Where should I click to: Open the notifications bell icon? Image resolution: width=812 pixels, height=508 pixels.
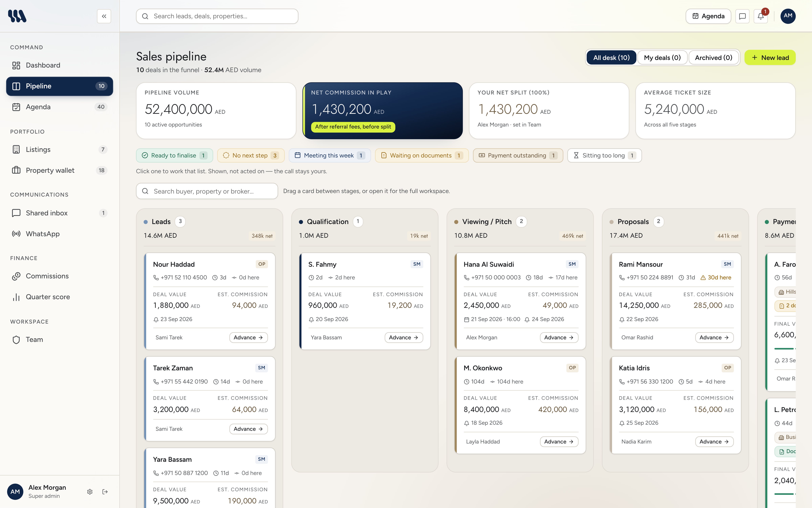click(761, 16)
